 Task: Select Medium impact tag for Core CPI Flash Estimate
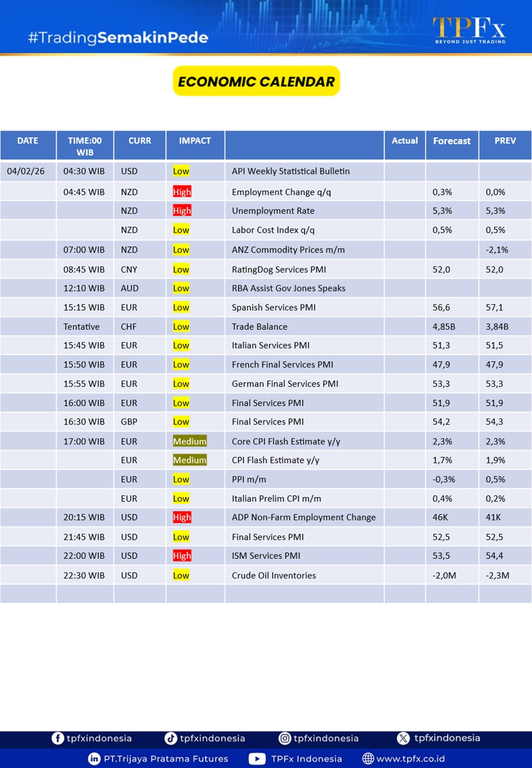tap(189, 441)
